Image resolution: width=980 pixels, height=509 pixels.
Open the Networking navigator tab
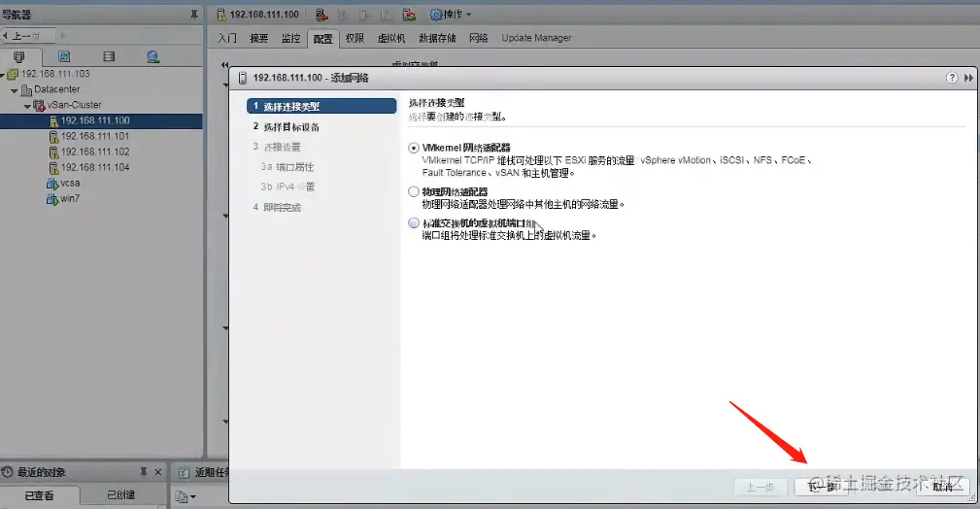[x=152, y=57]
